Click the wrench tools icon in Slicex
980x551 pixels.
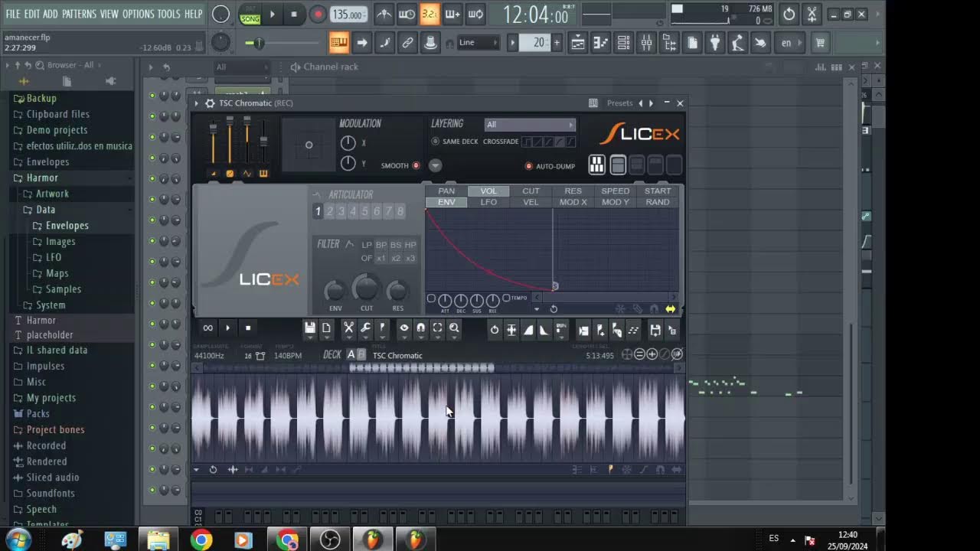coord(365,329)
